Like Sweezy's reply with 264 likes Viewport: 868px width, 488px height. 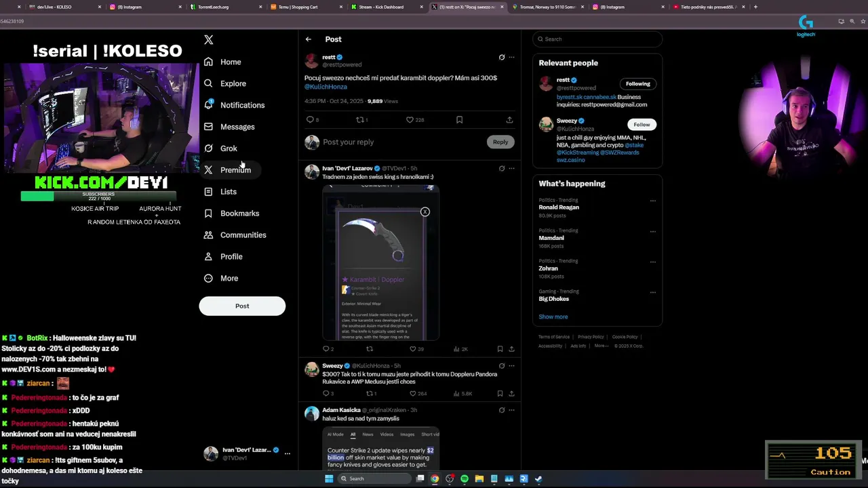coord(412,394)
